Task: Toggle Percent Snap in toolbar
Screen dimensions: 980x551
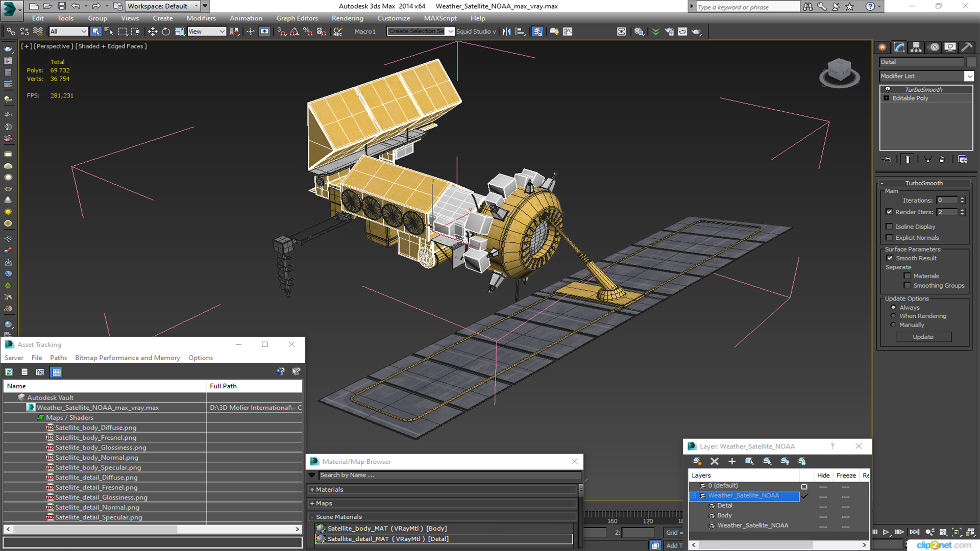Action: pos(308,32)
